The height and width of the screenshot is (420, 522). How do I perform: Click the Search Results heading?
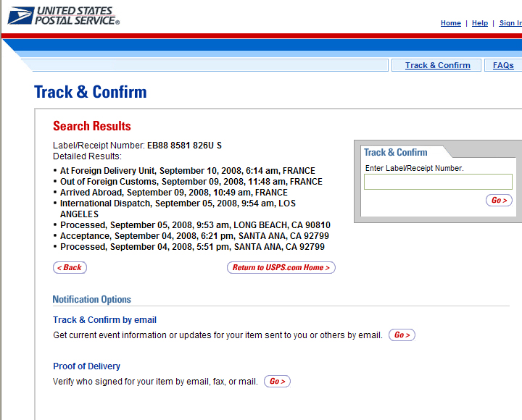click(92, 126)
